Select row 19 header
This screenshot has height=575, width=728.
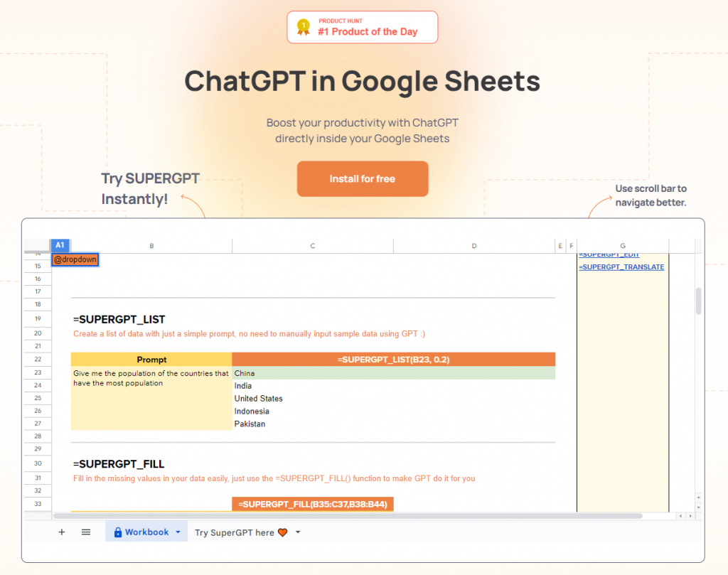[x=38, y=318]
